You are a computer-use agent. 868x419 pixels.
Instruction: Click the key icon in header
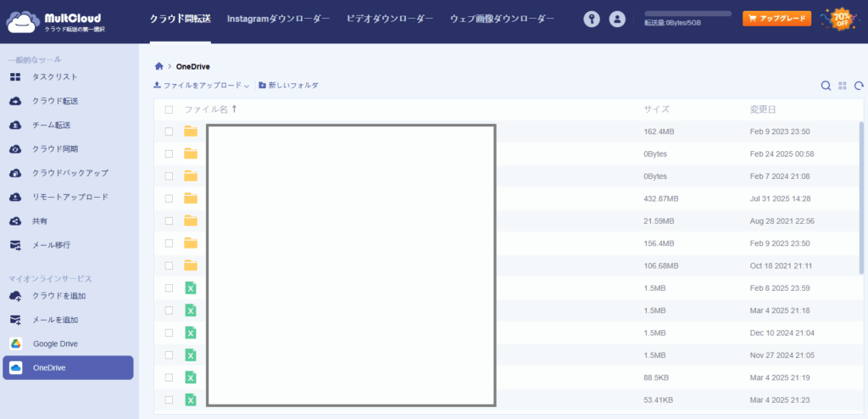pos(592,19)
